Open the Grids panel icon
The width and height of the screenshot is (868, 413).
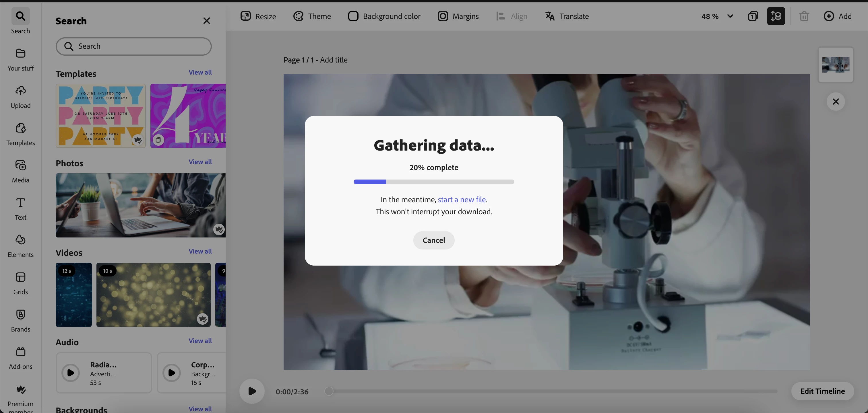click(x=21, y=283)
